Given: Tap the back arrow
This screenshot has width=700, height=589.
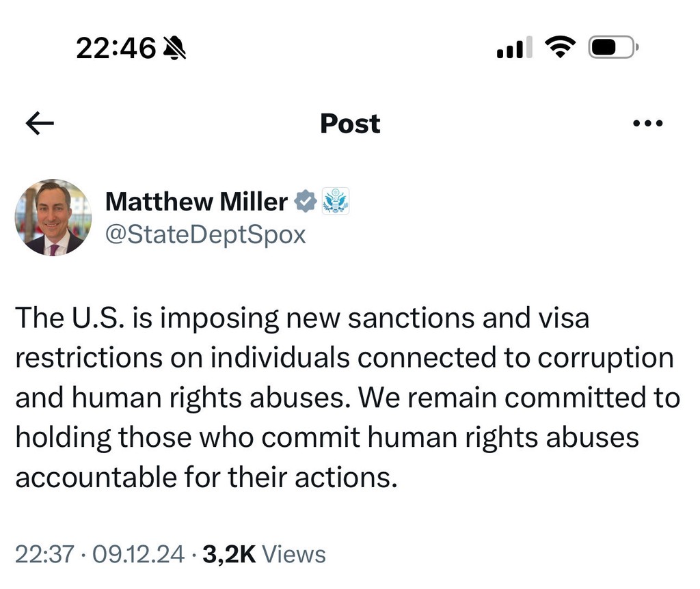Looking at the screenshot, I should (40, 124).
